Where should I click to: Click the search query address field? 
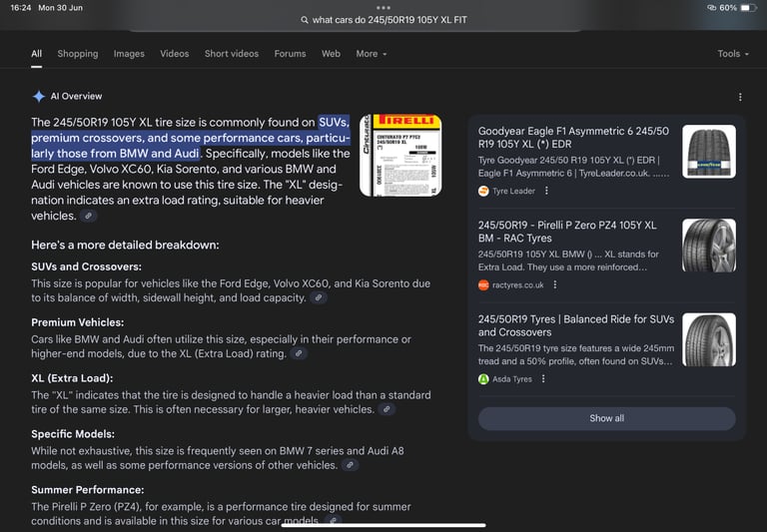tap(383, 20)
